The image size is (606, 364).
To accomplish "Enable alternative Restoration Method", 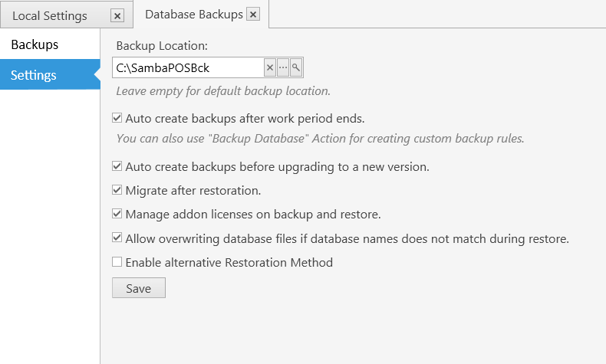I will (117, 262).
